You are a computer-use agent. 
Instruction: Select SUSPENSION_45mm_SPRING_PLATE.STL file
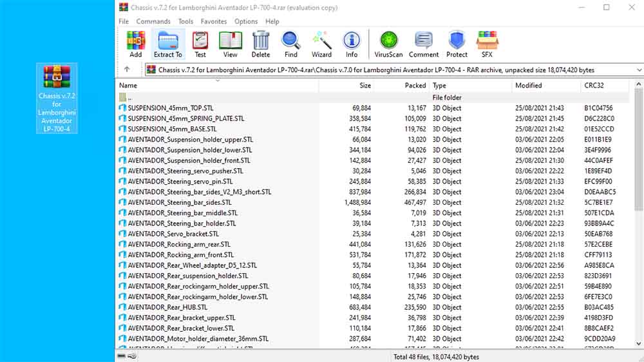185,119
